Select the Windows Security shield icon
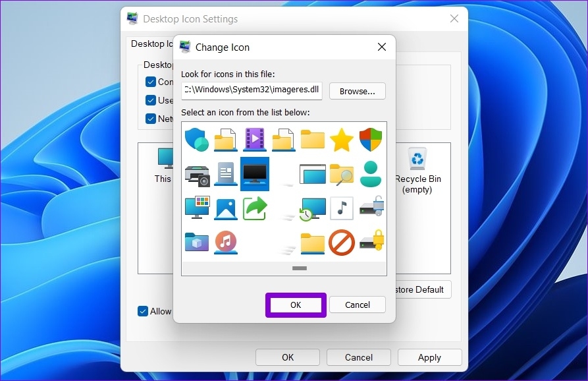588x381 pixels. click(x=370, y=140)
